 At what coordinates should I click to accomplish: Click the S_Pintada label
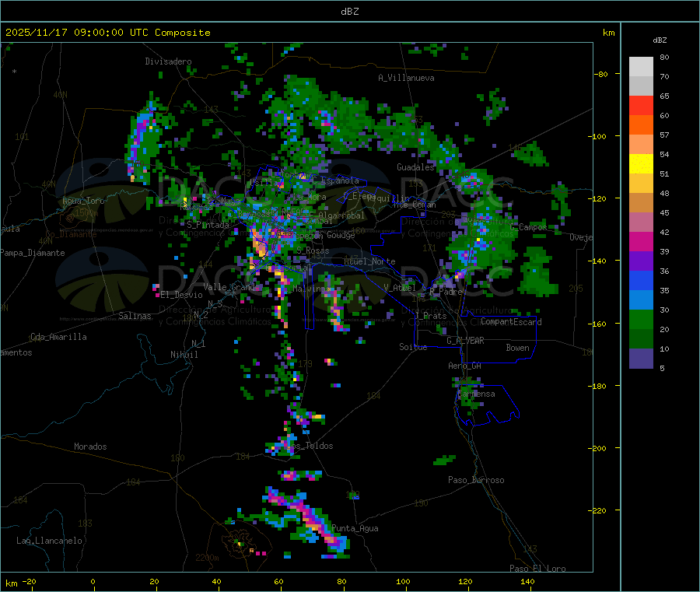pos(208,225)
